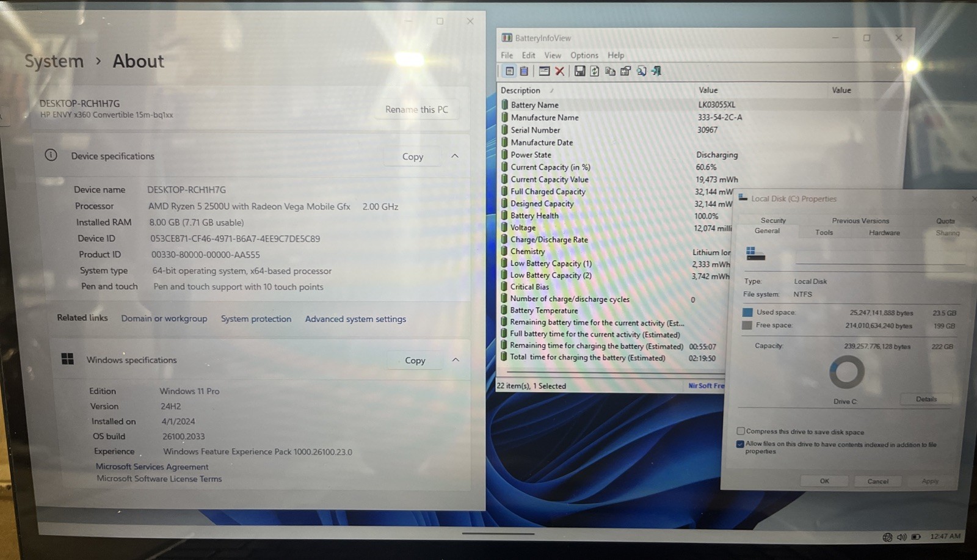Click the BatteryInfoView title bar app icon
977x560 pixels.
pyautogui.click(x=507, y=38)
